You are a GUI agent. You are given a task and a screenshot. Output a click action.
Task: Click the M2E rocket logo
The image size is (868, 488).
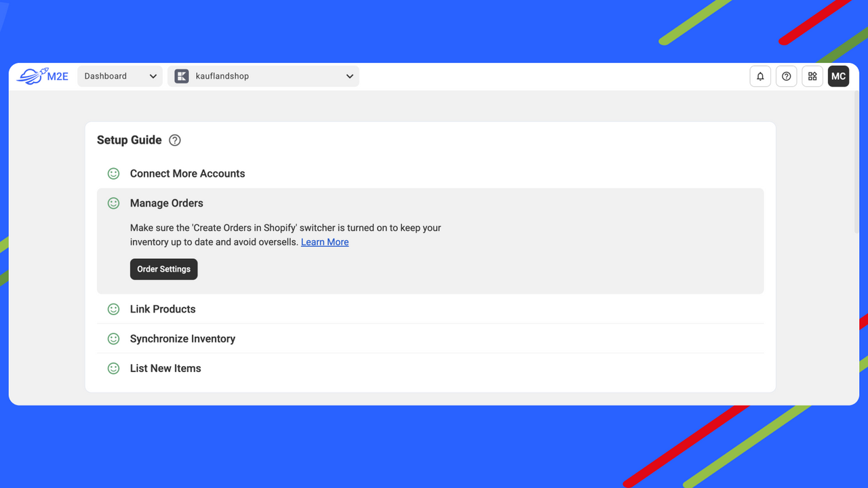[43, 76]
